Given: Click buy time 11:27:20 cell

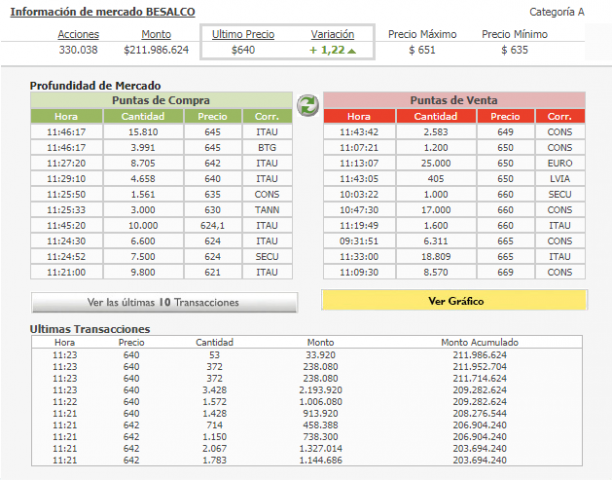Looking at the screenshot, I should (x=66, y=163).
